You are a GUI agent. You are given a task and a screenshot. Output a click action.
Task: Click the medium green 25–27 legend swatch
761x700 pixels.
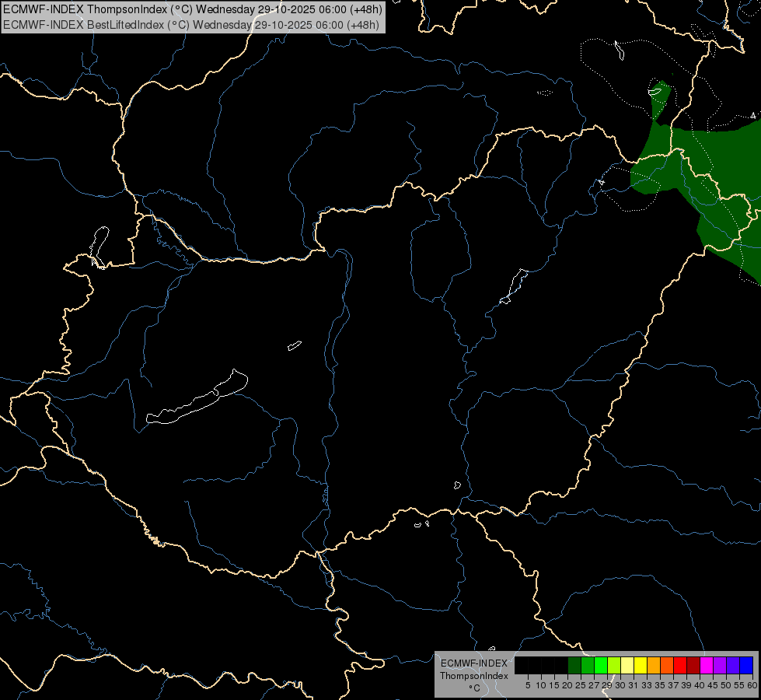coord(588,665)
